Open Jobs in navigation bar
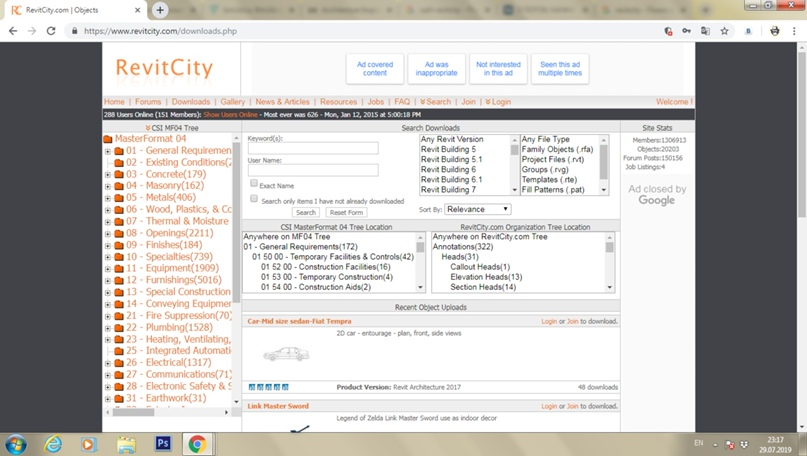The image size is (807, 456). point(376,102)
